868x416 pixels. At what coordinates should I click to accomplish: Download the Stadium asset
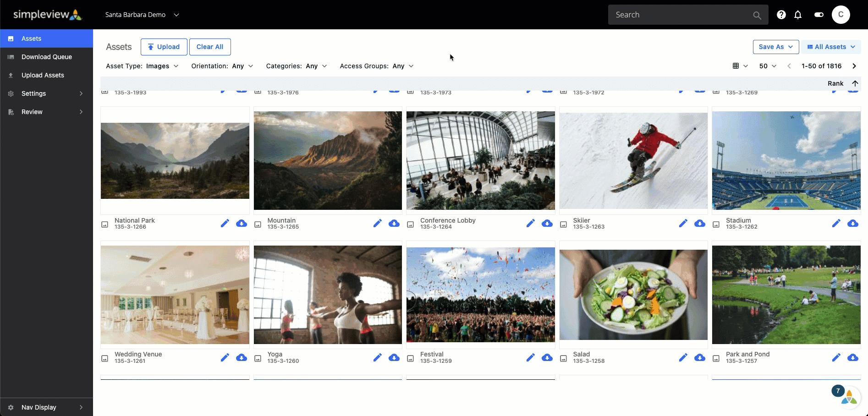(x=853, y=223)
